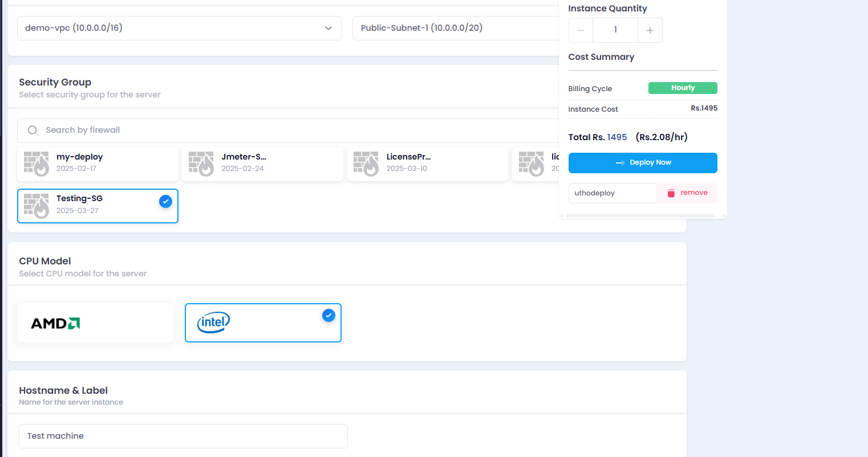Click the 2025-03-27 date on Testing-SG
The width and height of the screenshot is (868, 457).
[x=78, y=211]
